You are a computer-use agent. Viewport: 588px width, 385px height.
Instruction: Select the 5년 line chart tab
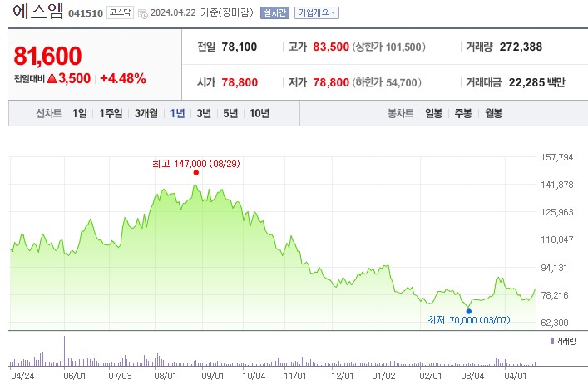[230, 113]
